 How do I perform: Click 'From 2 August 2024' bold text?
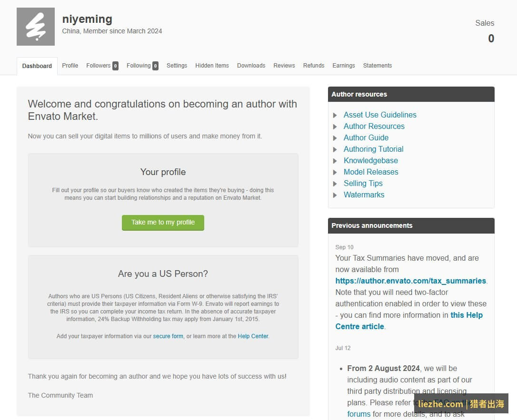click(383, 368)
